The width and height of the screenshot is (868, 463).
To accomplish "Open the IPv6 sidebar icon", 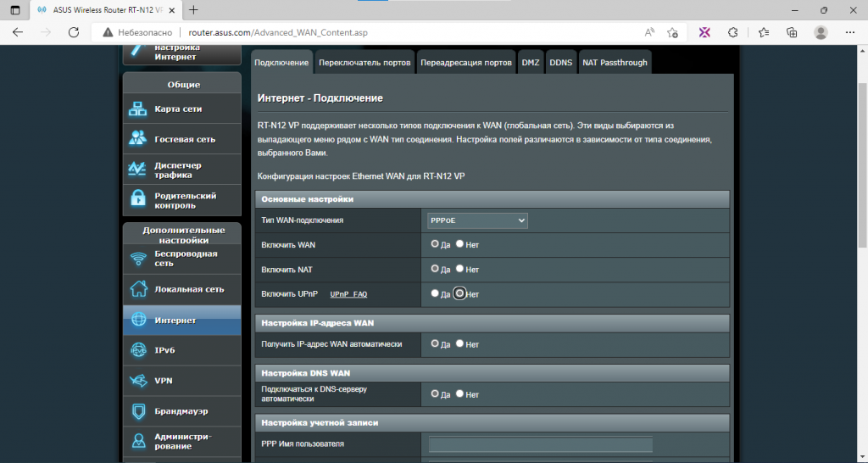I will point(138,350).
